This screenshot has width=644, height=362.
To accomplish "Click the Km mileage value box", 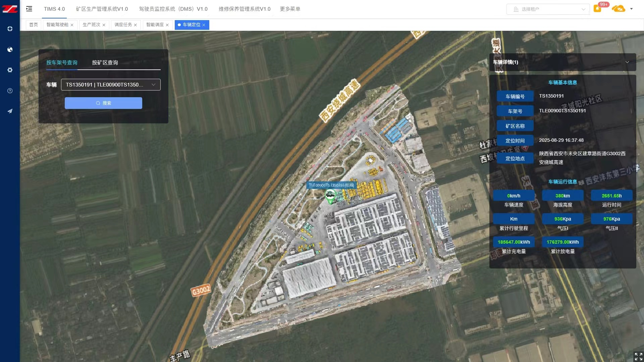I will coord(514,219).
